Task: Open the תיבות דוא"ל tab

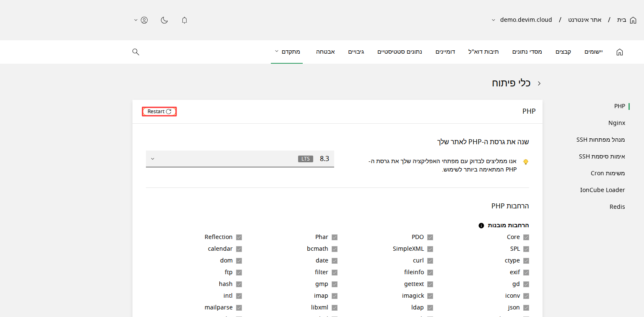Action: pyautogui.click(x=483, y=52)
